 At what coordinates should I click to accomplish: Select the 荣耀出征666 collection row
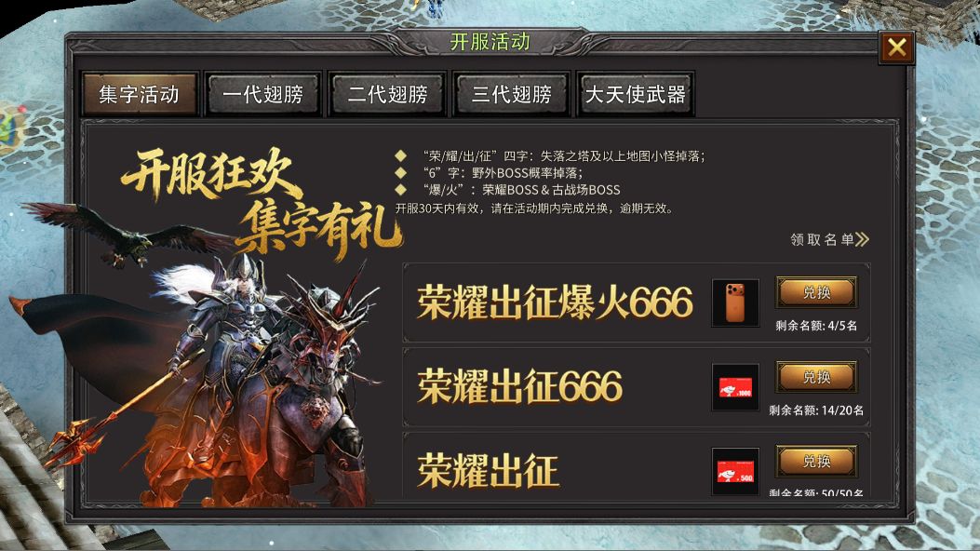tap(637, 387)
